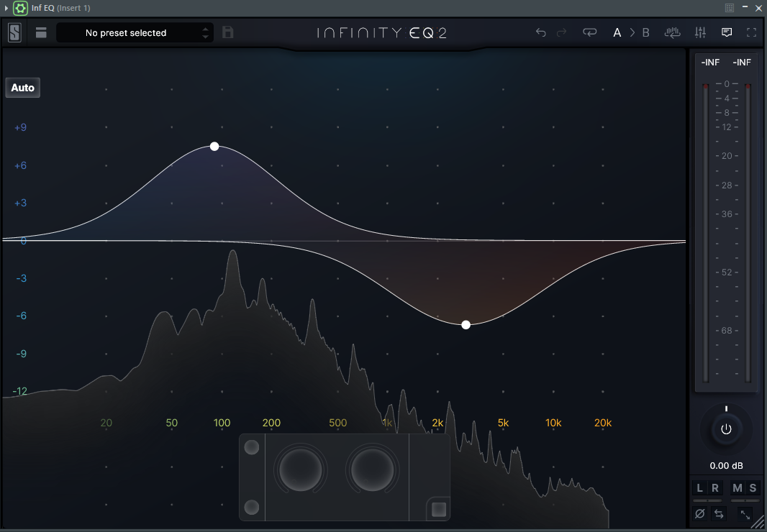This screenshot has width=767, height=532.
Task: Close the Inf EQ plugin window
Action: (758, 8)
